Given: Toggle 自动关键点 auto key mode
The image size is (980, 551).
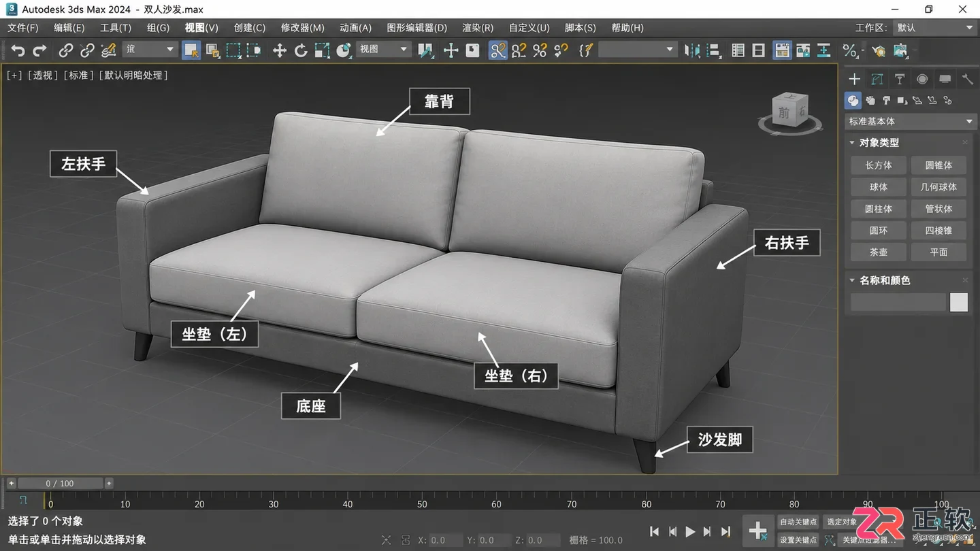Looking at the screenshot, I should [x=798, y=522].
